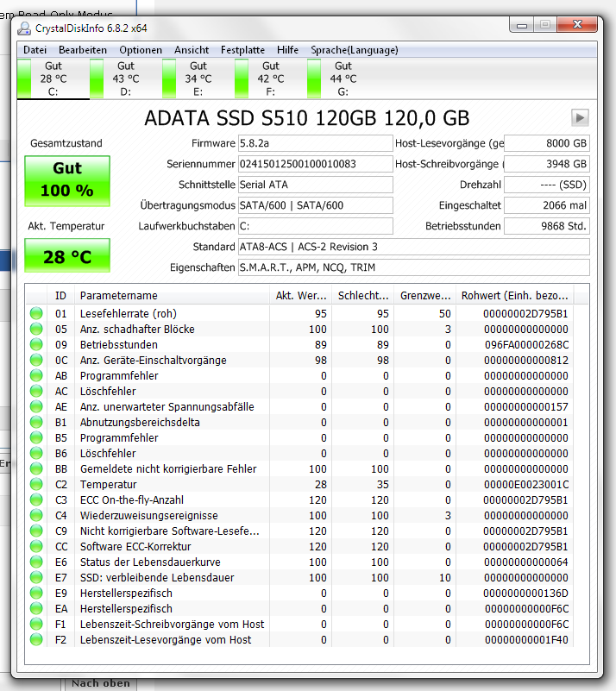Select drive D: tab at 43 °C
The image size is (616, 691).
tap(126, 79)
